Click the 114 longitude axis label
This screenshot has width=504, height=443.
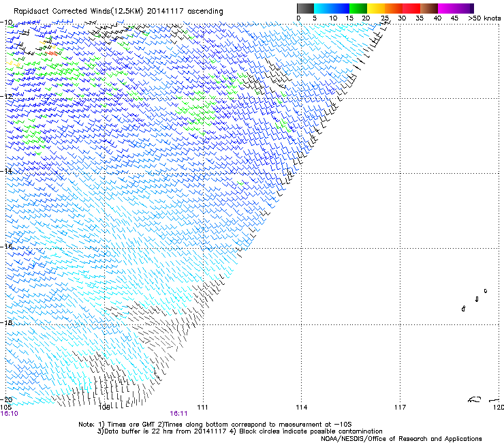tap(302, 408)
